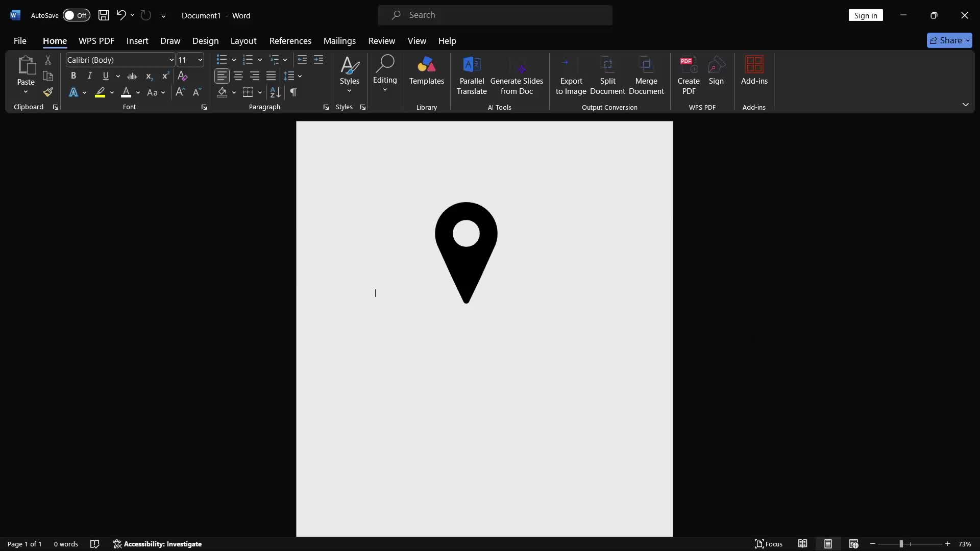Click the Focus mode button
The image size is (980, 551).
pos(769,544)
